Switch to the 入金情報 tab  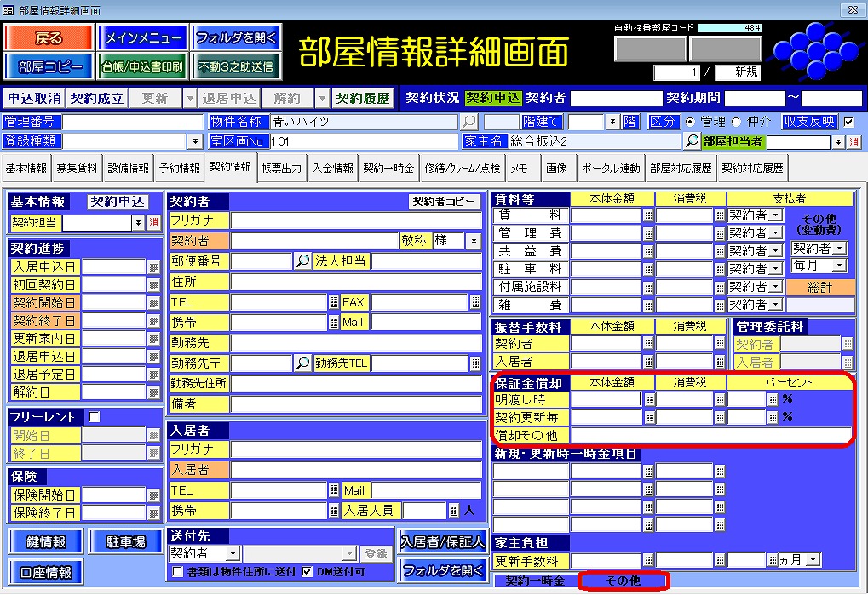tap(332, 169)
